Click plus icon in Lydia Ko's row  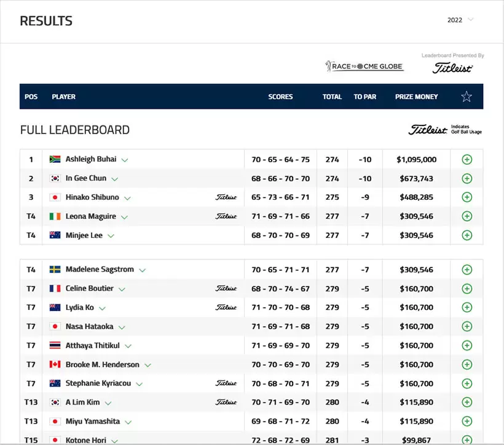[x=467, y=308]
